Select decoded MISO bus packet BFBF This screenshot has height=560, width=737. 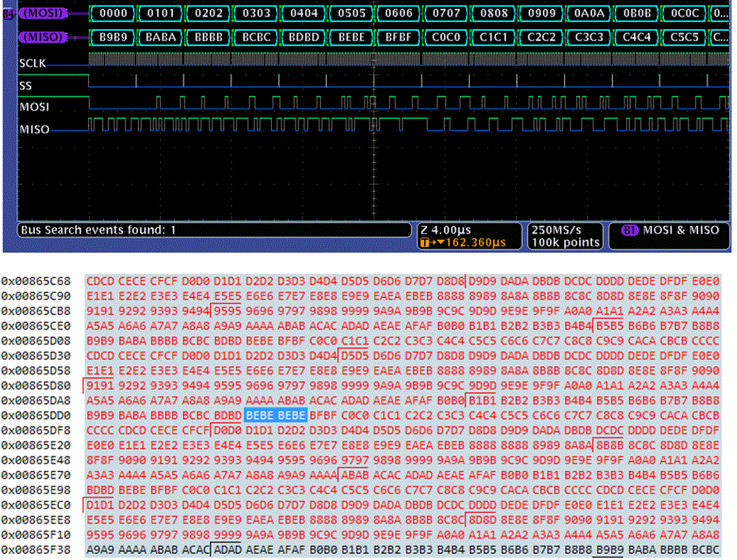399,36
